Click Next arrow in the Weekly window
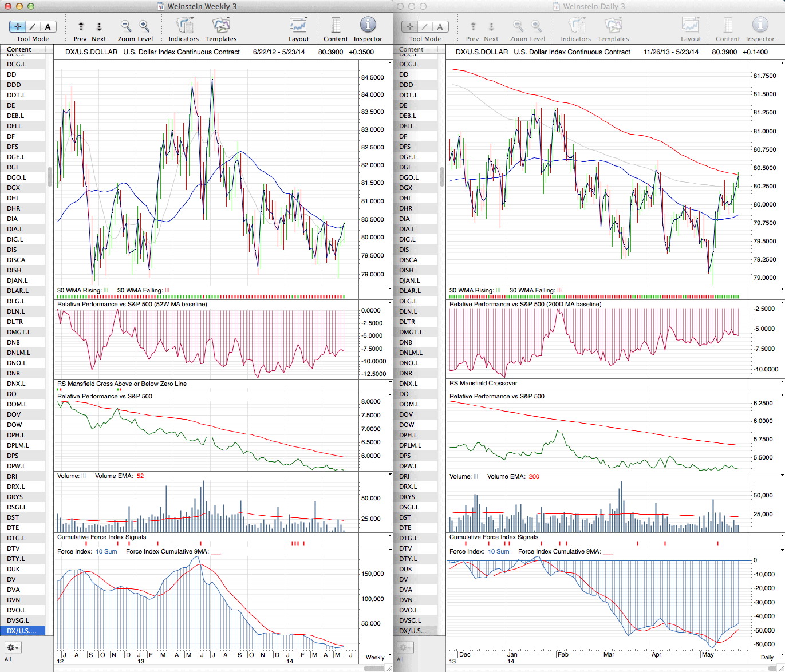The height and width of the screenshot is (672, 785). (x=99, y=27)
